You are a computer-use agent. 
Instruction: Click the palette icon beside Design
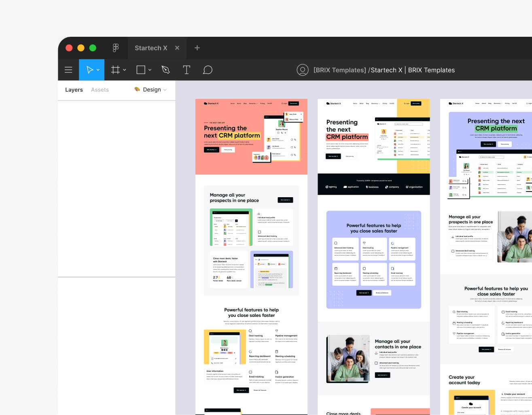click(136, 89)
